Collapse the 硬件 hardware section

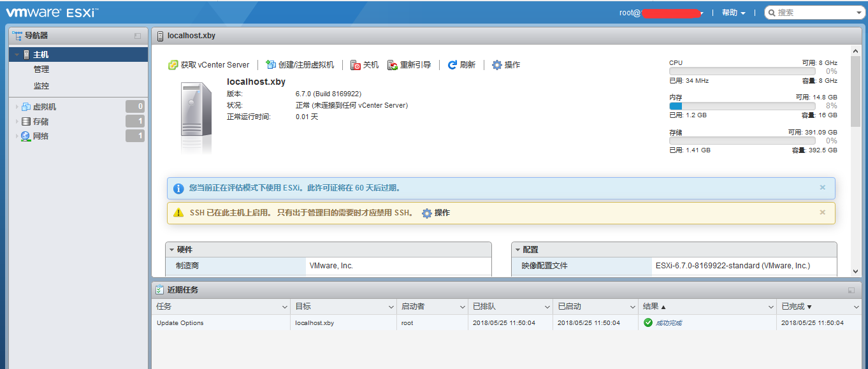pyautogui.click(x=171, y=249)
